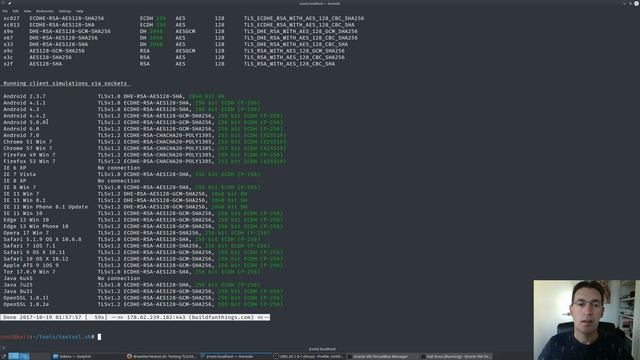Image resolution: width=640 pixels, height=360 pixels.
Task: Click the x9e DHE-RSA-AES128-GCM-SHA256 cipher row
Action: 180,31
